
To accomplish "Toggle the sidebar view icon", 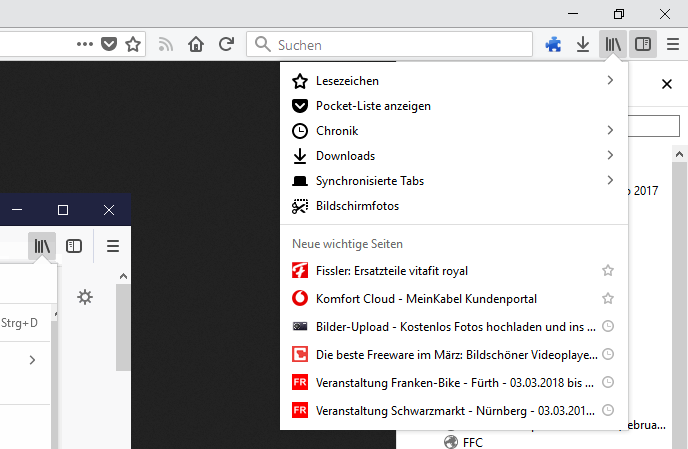I will coord(644,44).
